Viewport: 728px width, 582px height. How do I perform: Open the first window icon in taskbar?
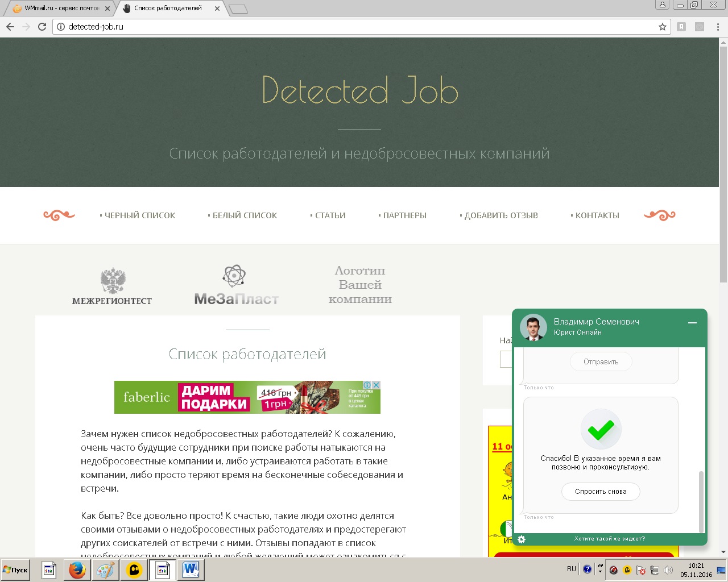49,569
